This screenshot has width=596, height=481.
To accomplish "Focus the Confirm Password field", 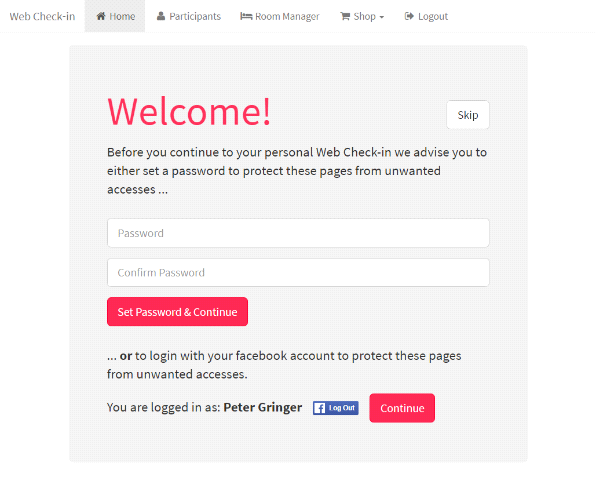I will tap(298, 273).
